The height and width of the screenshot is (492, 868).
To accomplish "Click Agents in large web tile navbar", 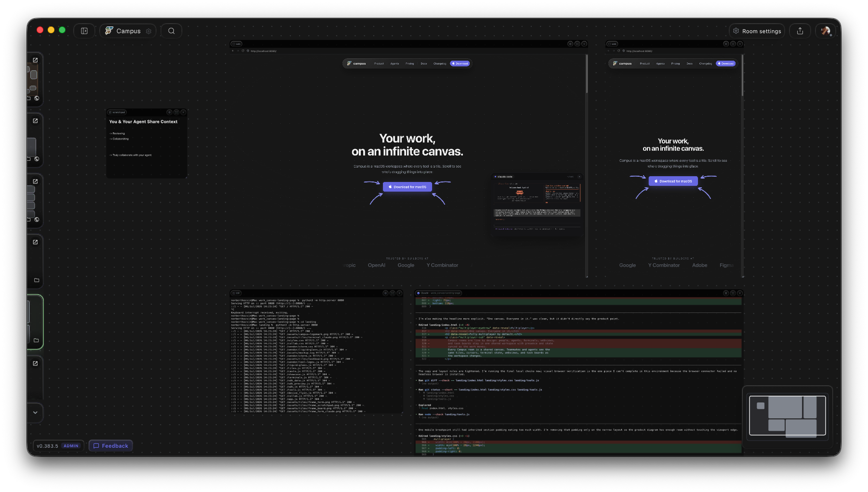I will click(395, 64).
